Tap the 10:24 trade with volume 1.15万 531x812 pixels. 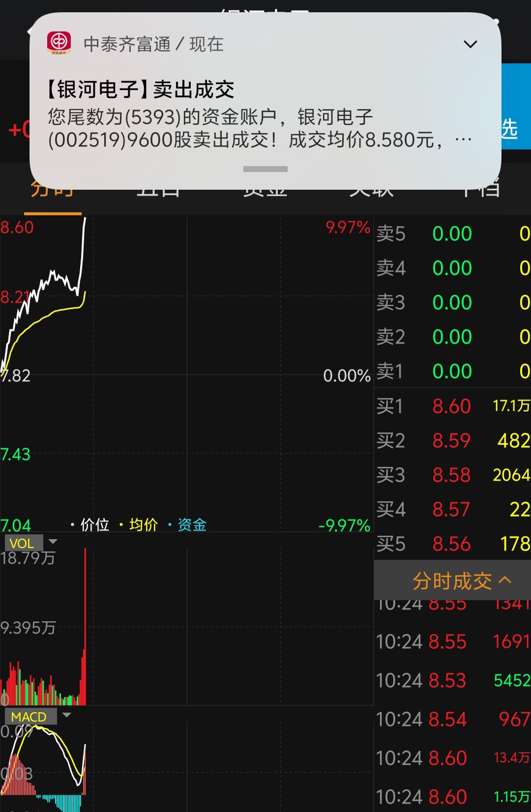[x=453, y=797]
